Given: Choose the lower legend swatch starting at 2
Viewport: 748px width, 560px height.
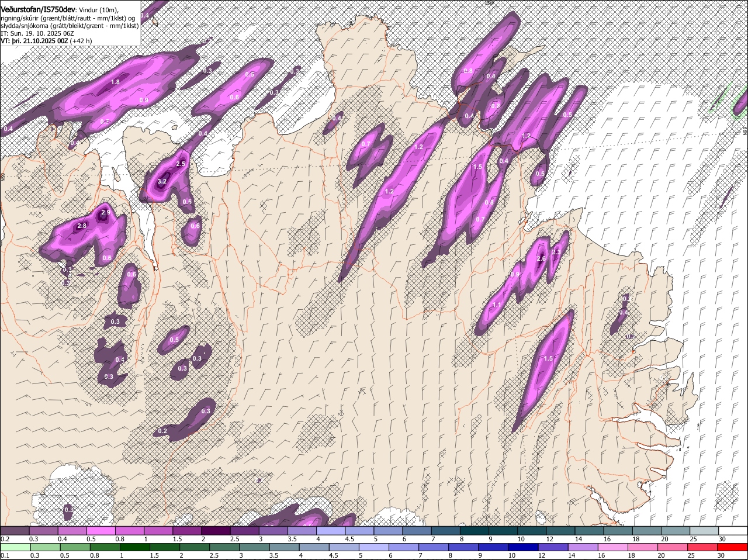Looking at the screenshot, I should (x=195, y=548).
